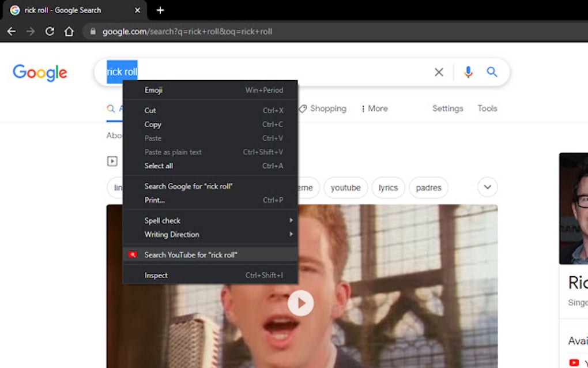The height and width of the screenshot is (368, 588).
Task: Click the Google logo
Action: click(x=39, y=73)
